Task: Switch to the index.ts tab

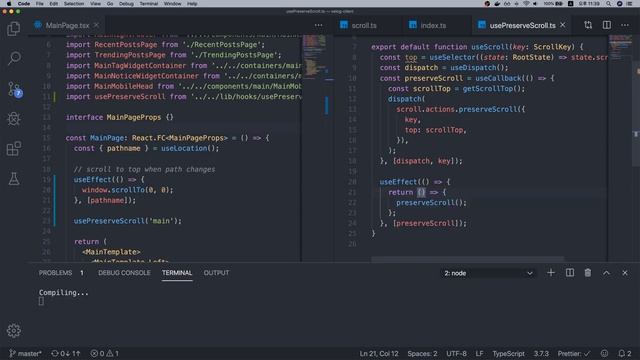Action: 433,25
